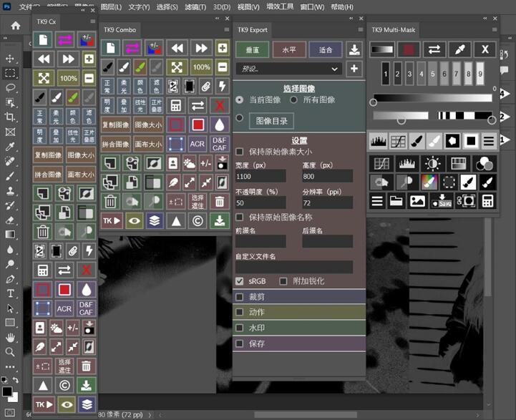Click the 宽度 (px) input field
This screenshot has height=420, width=516.
pyautogui.click(x=261, y=176)
